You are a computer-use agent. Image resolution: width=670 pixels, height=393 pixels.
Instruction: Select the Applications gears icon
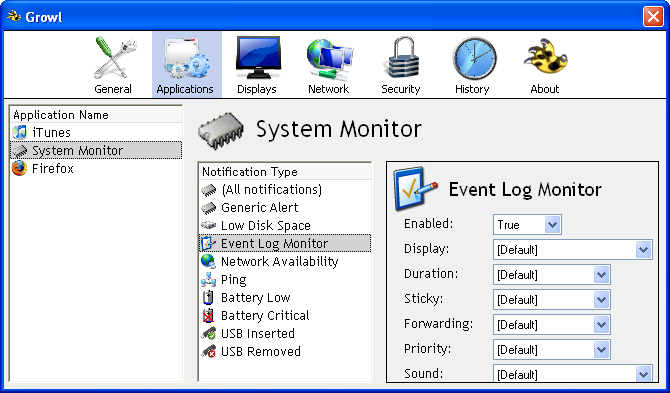[187, 58]
